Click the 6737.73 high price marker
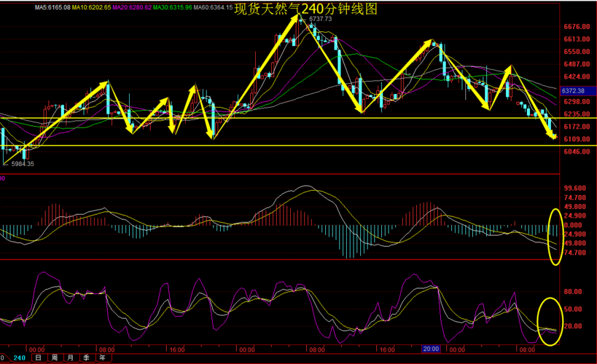Screen dimensions: 597x364 pos(319,19)
